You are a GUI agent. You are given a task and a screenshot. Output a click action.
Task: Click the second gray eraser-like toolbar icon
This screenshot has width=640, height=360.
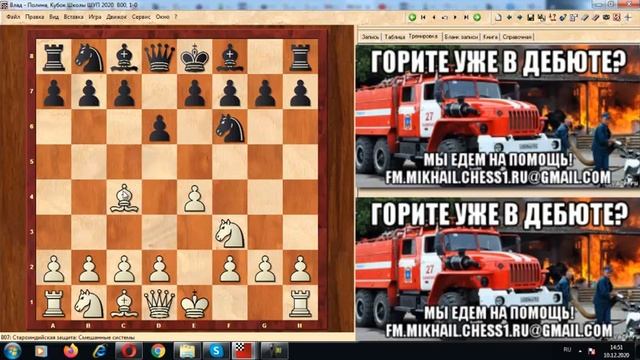[595, 17]
